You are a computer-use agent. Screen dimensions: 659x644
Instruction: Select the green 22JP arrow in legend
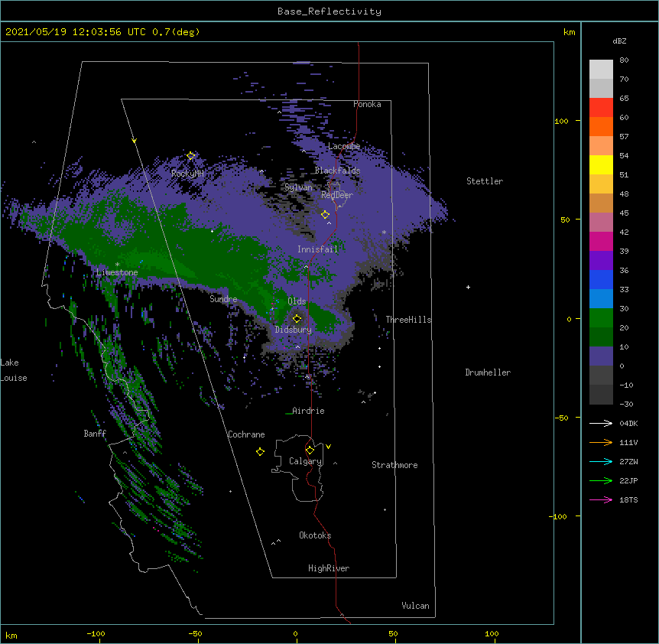(x=601, y=480)
